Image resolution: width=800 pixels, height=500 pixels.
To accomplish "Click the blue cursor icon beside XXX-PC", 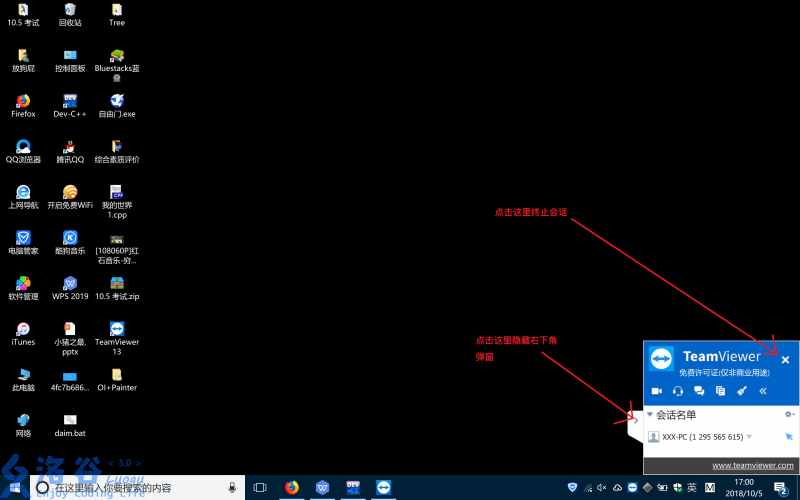I will click(788, 437).
